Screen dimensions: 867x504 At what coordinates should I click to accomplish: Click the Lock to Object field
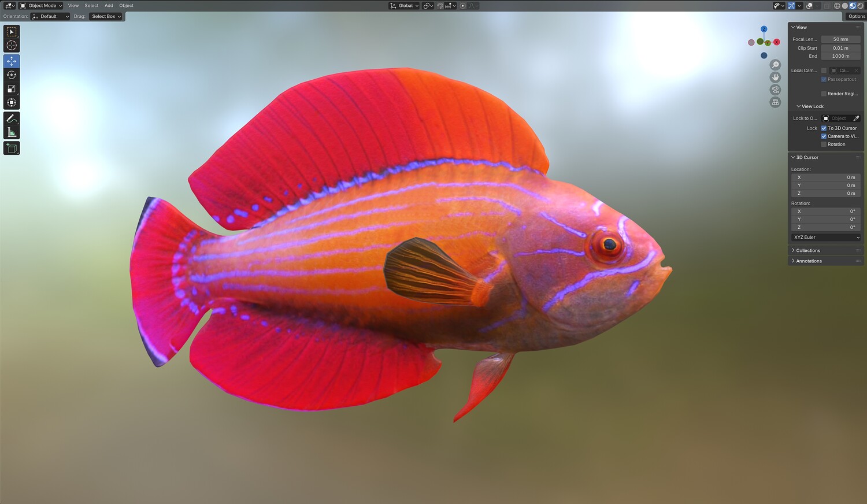coord(836,118)
